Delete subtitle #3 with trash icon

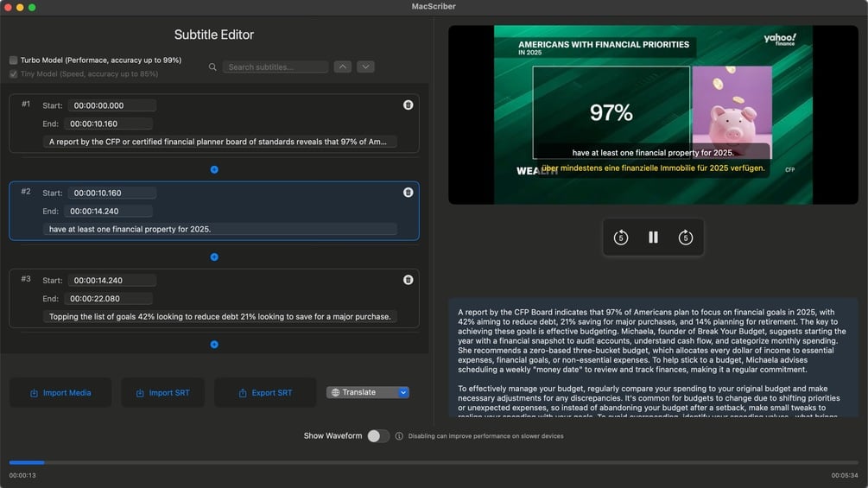click(408, 280)
